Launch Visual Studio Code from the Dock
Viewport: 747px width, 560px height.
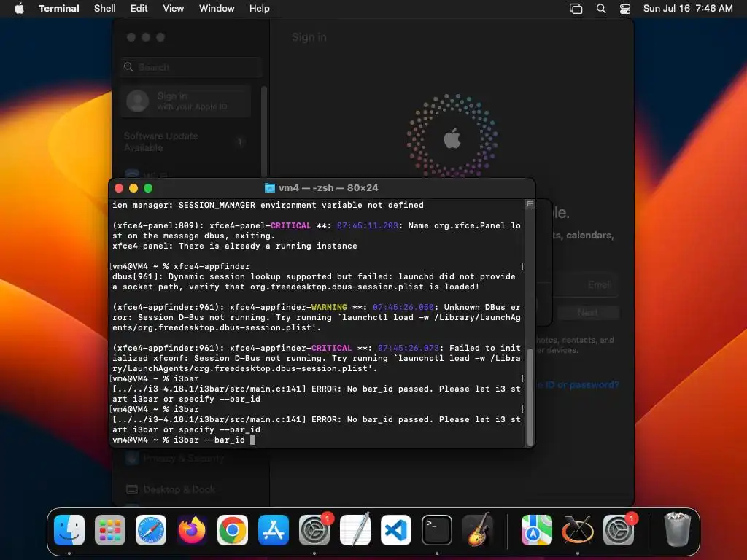pyautogui.click(x=396, y=530)
